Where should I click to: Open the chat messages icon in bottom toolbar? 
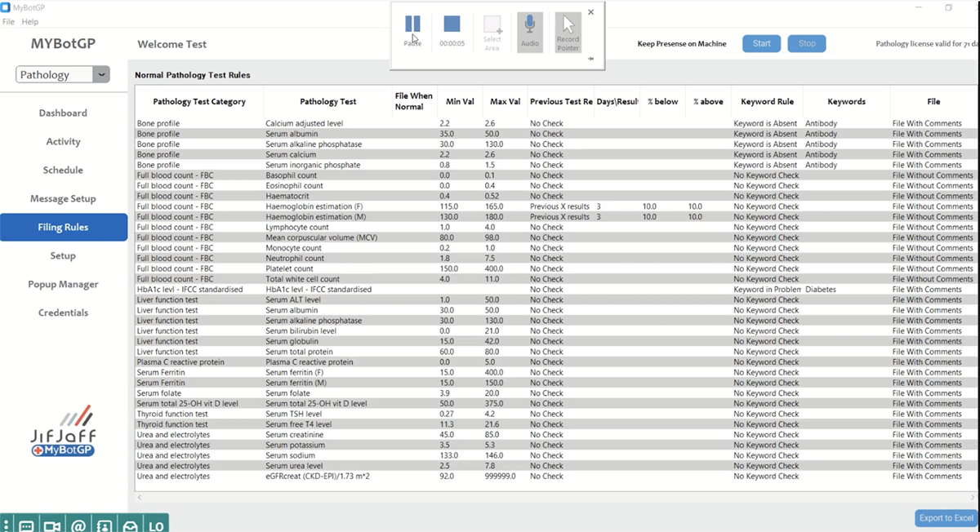coord(26,525)
